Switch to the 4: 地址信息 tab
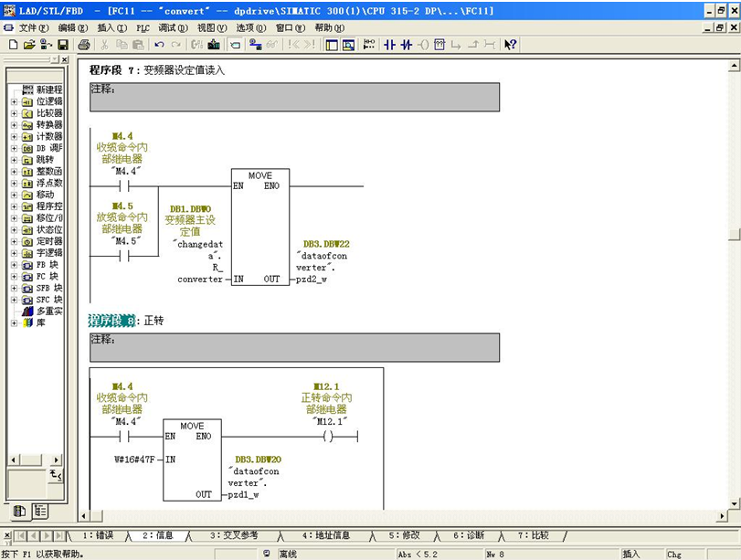This screenshot has width=741, height=560. tap(325, 535)
